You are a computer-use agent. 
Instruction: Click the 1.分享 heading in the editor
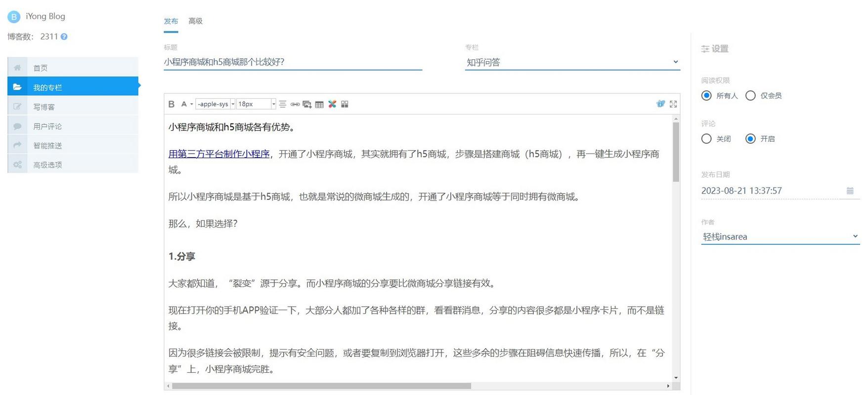coord(182,256)
